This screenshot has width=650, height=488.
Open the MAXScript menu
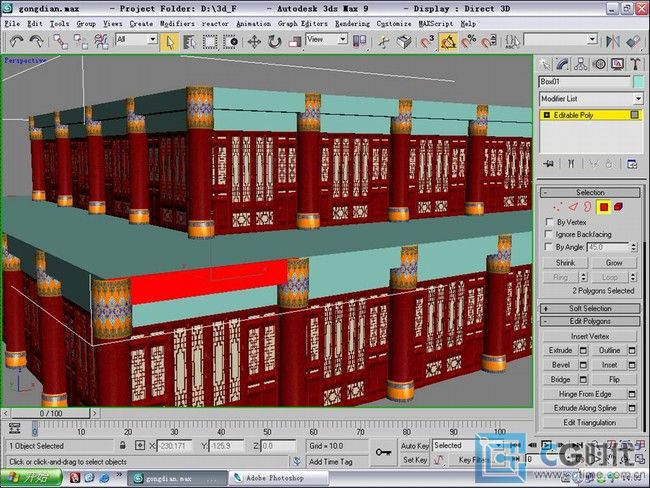point(436,24)
